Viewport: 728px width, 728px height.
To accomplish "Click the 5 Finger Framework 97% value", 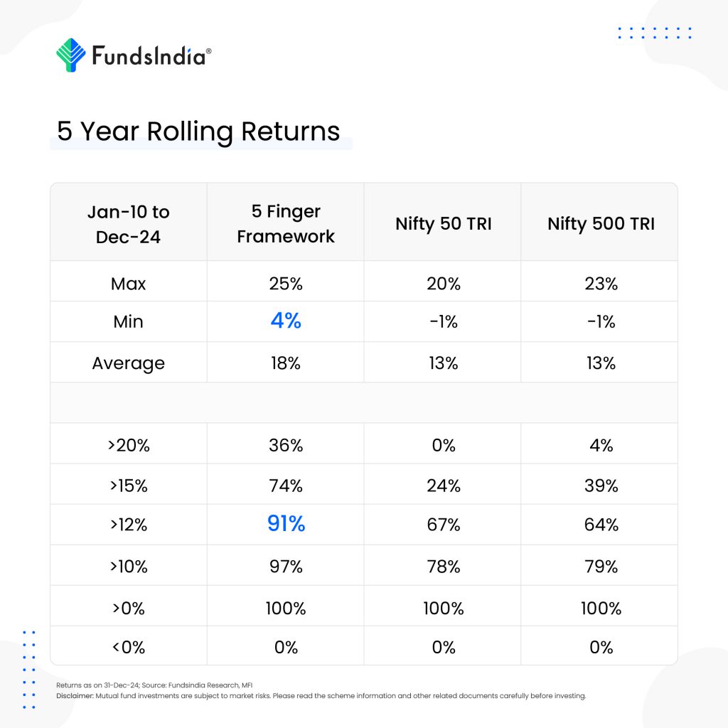I will coord(286,567).
